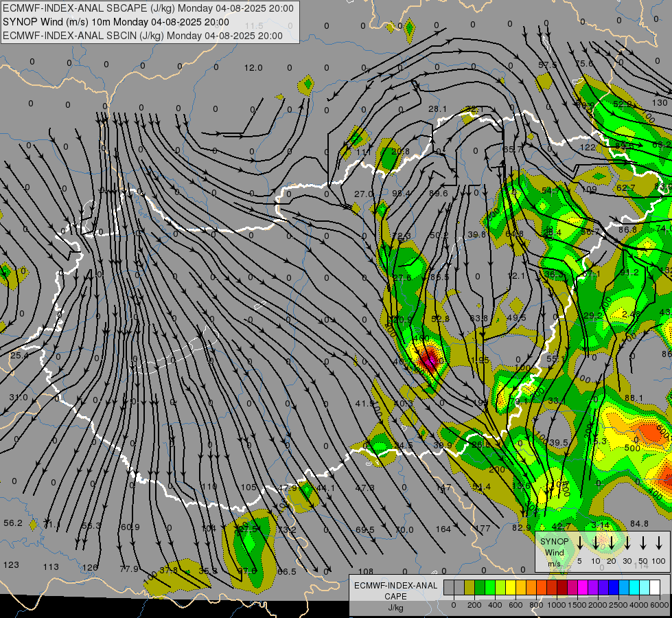Click the '147' grid value on map

[443, 488]
